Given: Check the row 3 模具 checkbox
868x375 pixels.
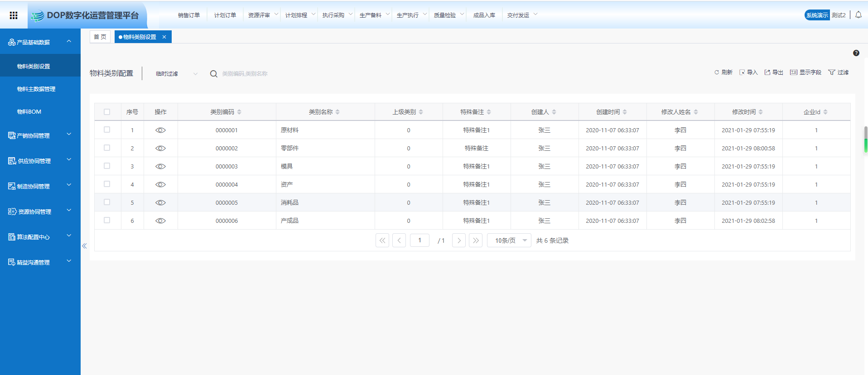Looking at the screenshot, I should pos(107,166).
